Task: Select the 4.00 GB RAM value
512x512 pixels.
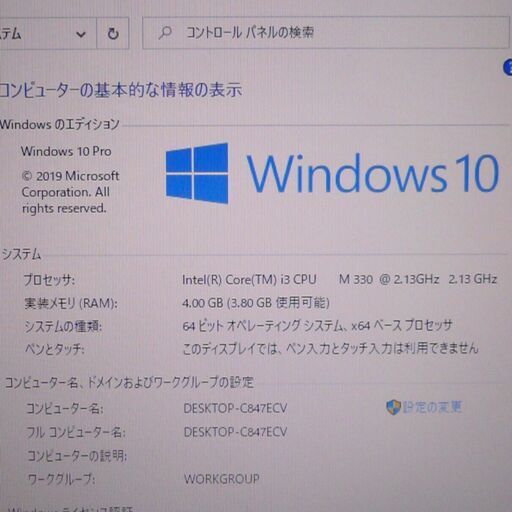Action: pos(256,303)
